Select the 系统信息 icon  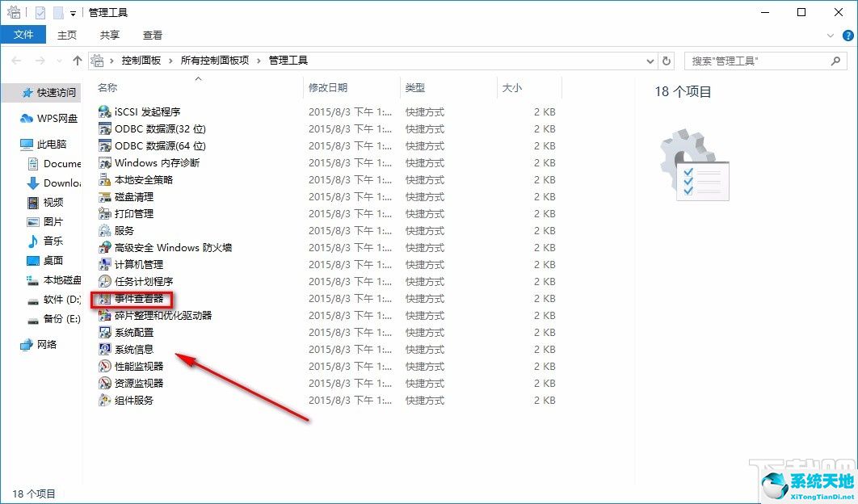104,349
